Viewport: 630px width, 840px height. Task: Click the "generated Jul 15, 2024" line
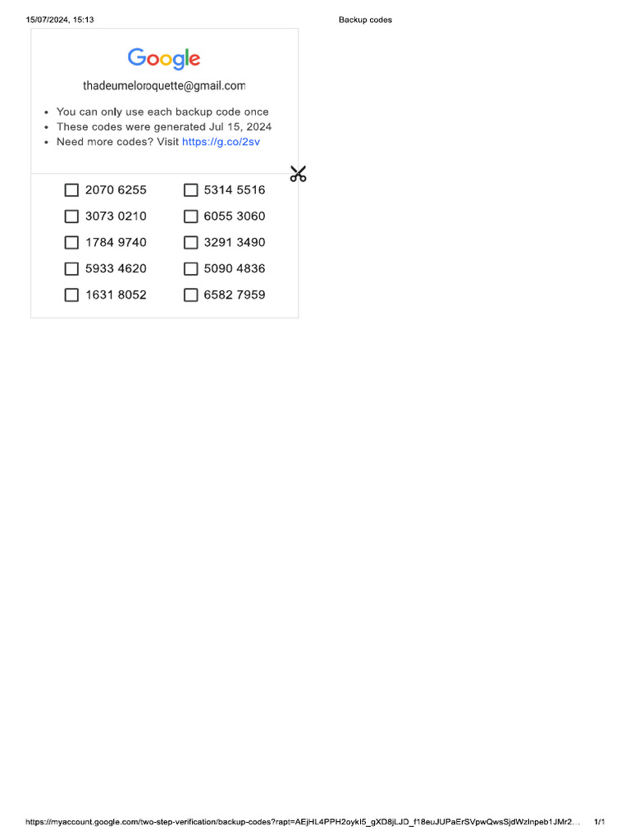(164, 127)
